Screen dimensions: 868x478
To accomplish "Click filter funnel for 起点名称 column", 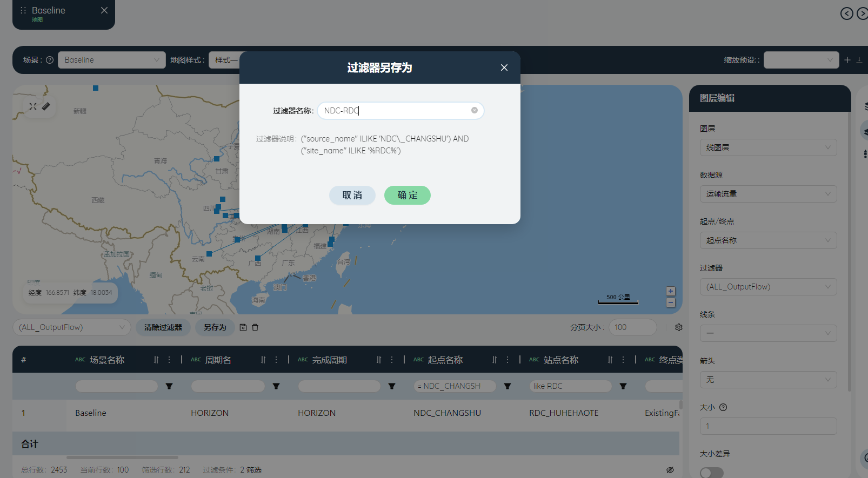I will (x=508, y=386).
